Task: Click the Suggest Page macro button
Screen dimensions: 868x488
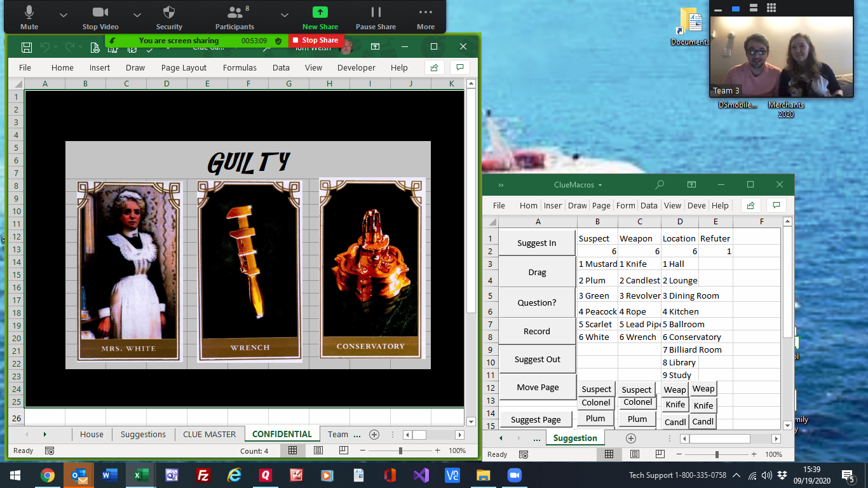Action: coord(536,419)
